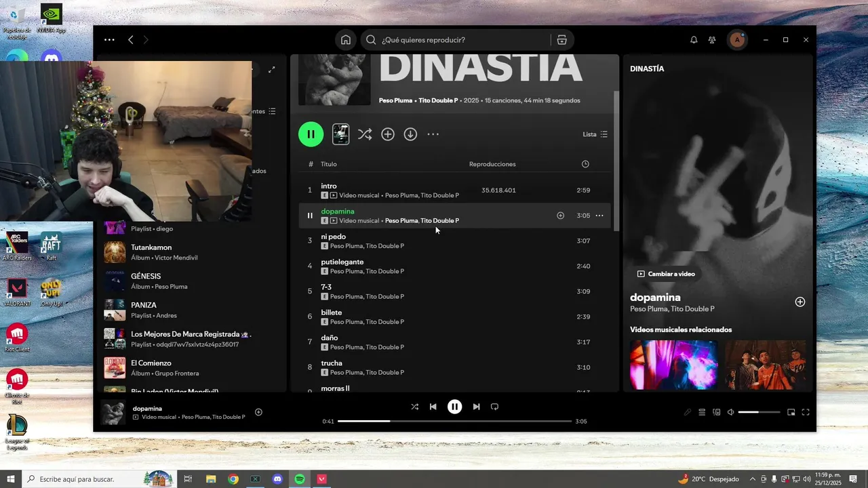Viewport: 868px width, 488px height.
Task: Open Friend Activity icon
Action: pos(712,40)
